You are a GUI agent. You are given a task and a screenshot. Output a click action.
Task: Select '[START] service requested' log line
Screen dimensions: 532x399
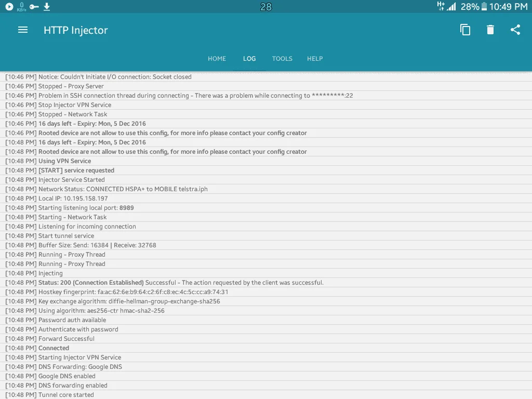(266, 170)
